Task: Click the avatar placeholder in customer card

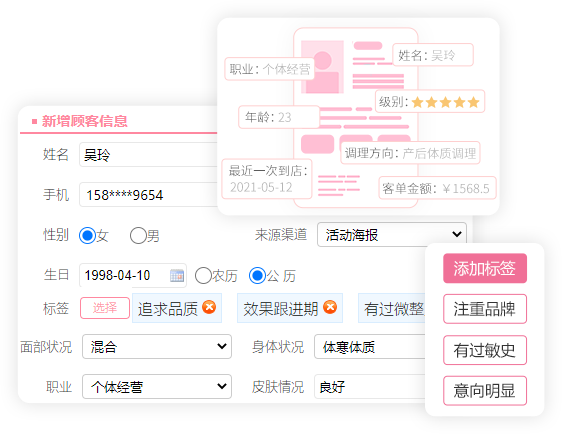Action: (x=322, y=67)
